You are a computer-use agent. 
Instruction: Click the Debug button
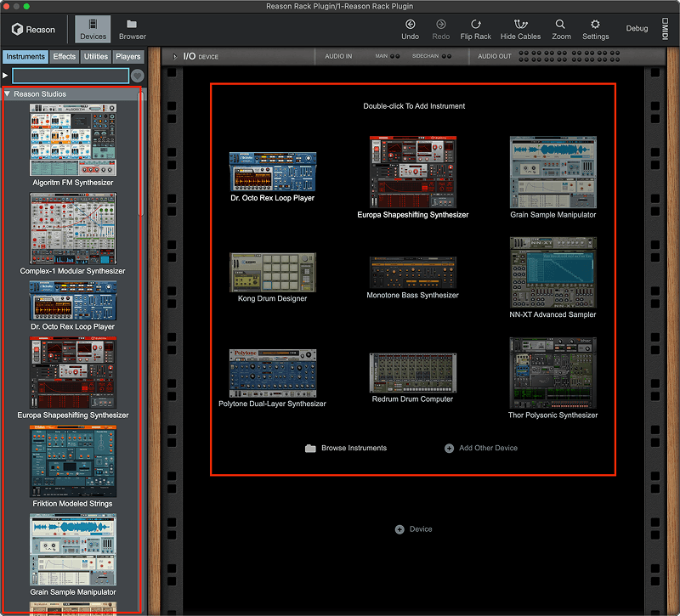(x=637, y=28)
